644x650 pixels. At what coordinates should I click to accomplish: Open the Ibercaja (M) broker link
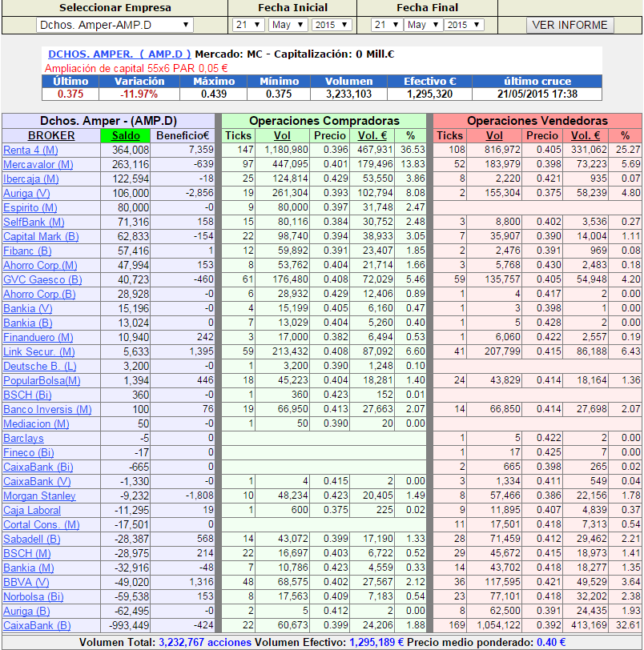(x=31, y=179)
